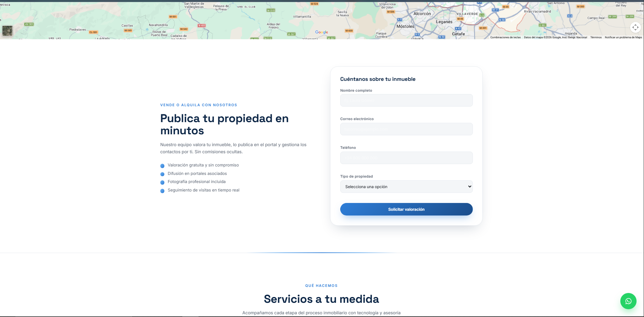This screenshot has width=644, height=317.
Task: Open map Términos link
Action: pos(596,37)
